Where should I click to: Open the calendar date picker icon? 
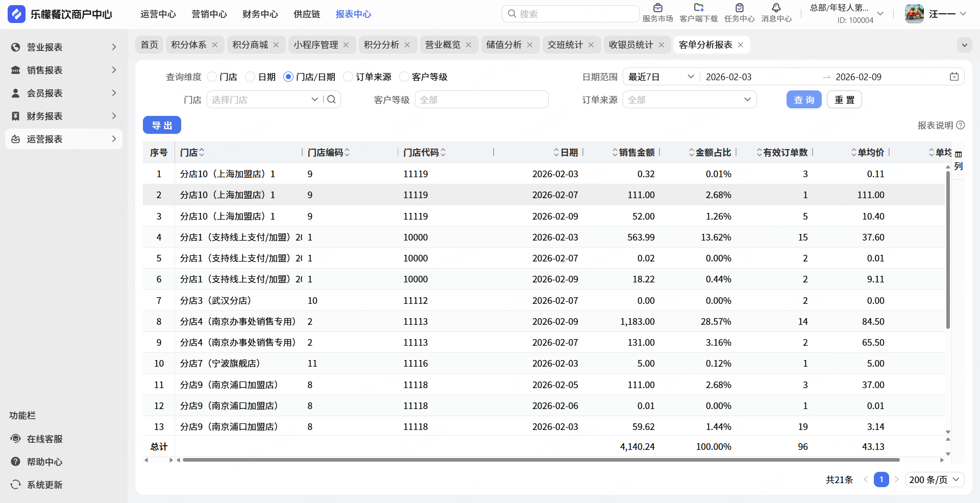pyautogui.click(x=954, y=77)
